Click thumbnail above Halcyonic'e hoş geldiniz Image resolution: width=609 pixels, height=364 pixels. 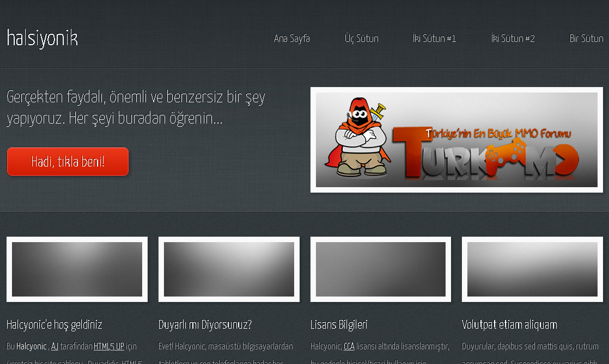(x=77, y=269)
